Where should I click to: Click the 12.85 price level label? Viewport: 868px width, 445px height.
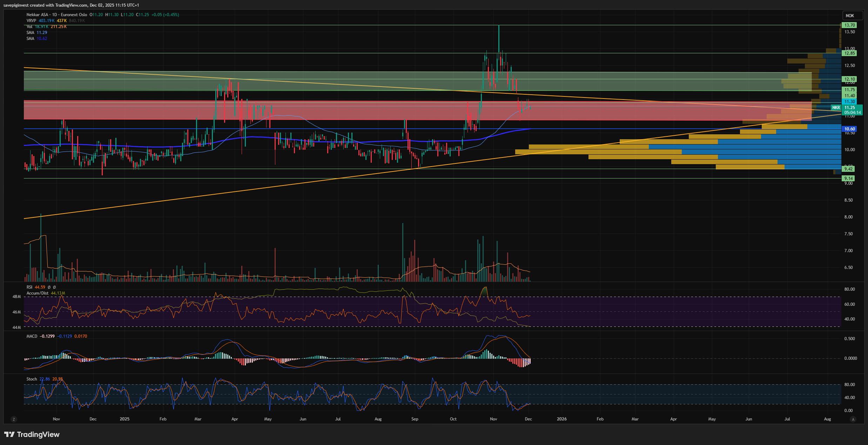(x=849, y=53)
